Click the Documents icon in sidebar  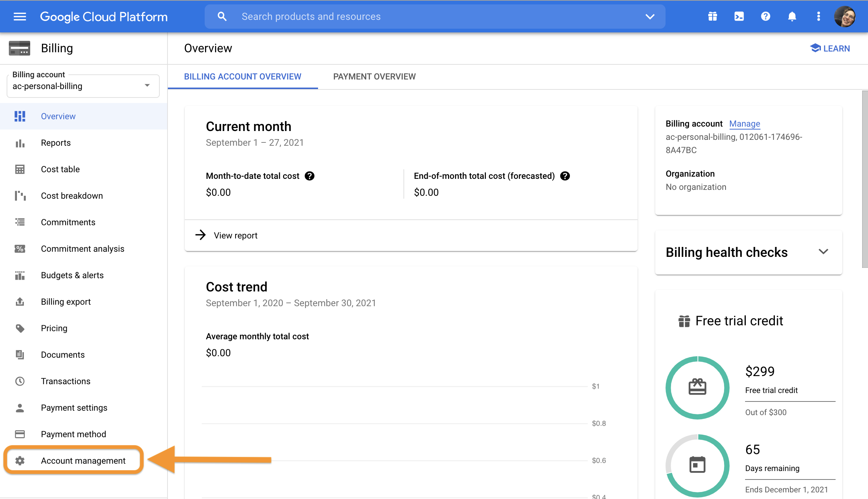[20, 355]
